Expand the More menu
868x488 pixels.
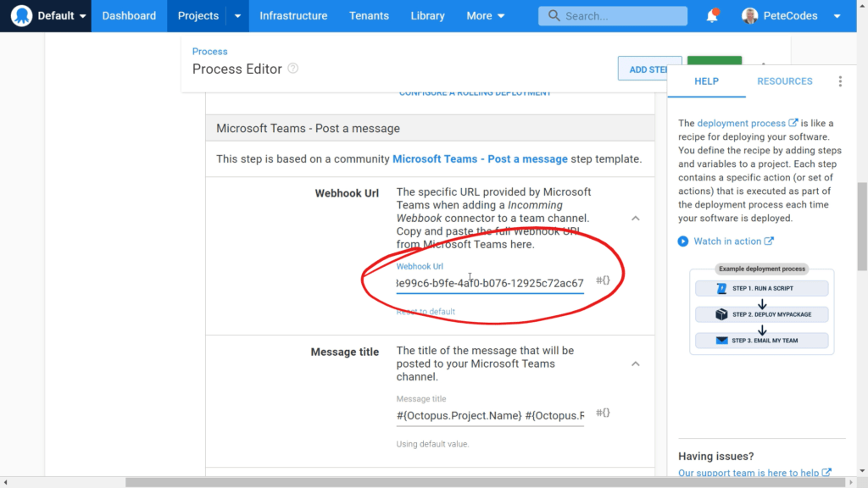click(486, 15)
